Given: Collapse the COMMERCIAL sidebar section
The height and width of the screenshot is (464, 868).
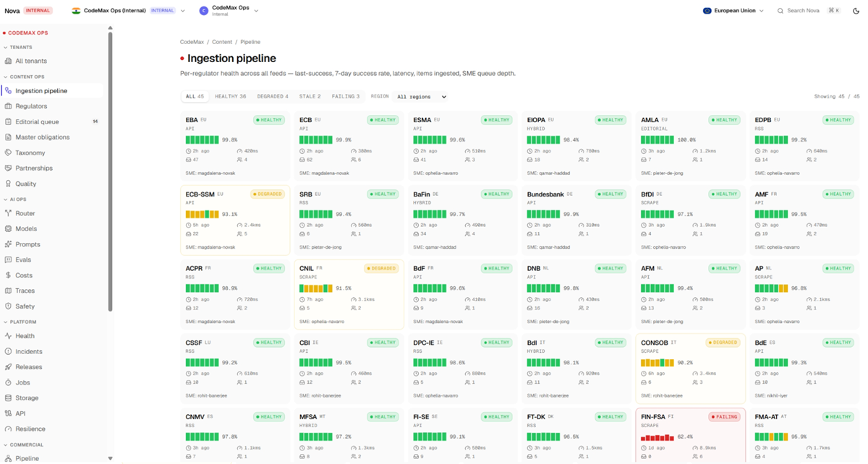Looking at the screenshot, I should [x=23, y=444].
